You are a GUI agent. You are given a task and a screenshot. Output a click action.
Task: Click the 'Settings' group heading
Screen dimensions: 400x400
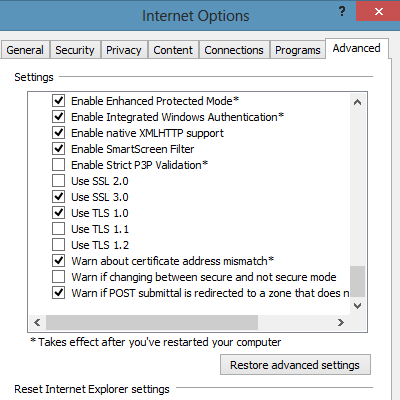click(34, 77)
